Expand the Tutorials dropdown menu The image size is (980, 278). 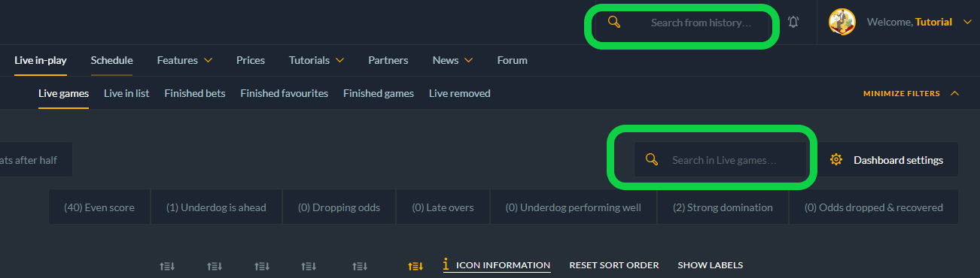(x=317, y=60)
